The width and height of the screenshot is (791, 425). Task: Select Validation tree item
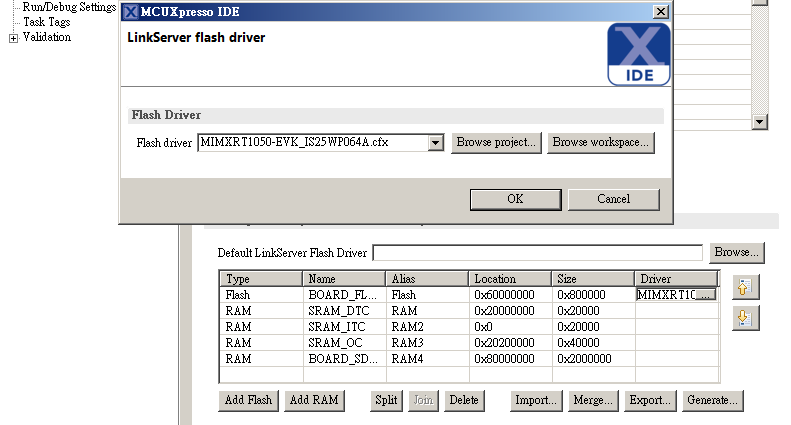[46, 37]
